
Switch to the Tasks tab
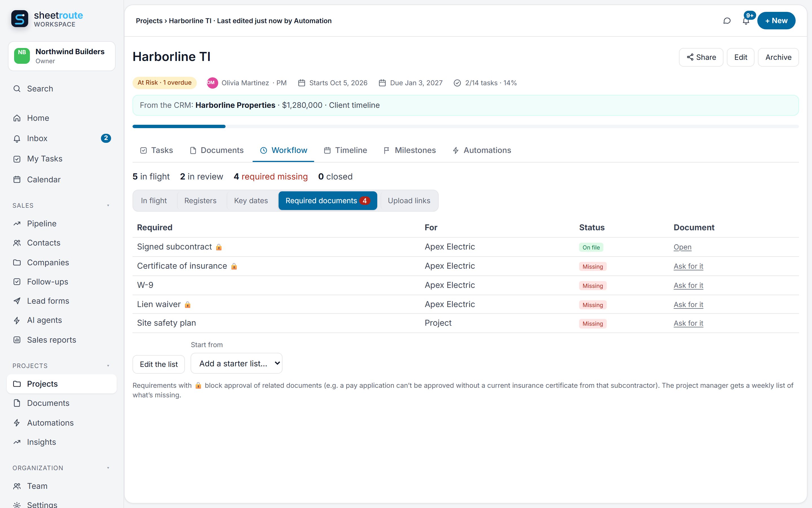[x=156, y=150]
